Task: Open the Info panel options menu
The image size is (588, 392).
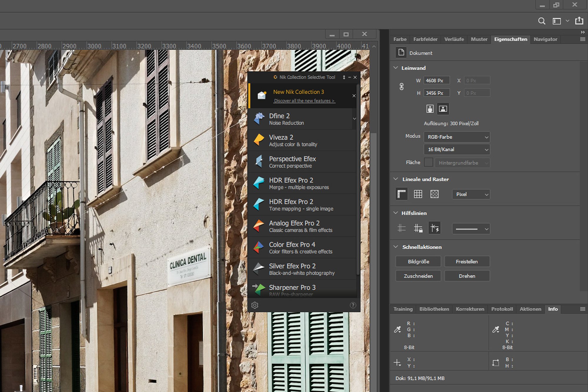Action: click(582, 309)
